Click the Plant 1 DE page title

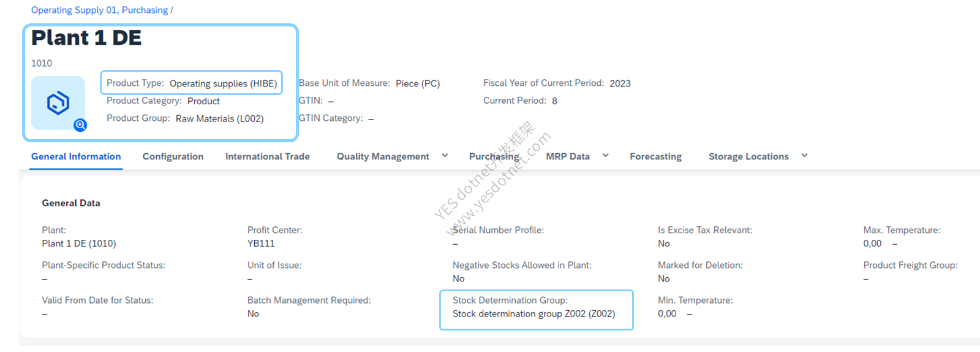(x=86, y=38)
